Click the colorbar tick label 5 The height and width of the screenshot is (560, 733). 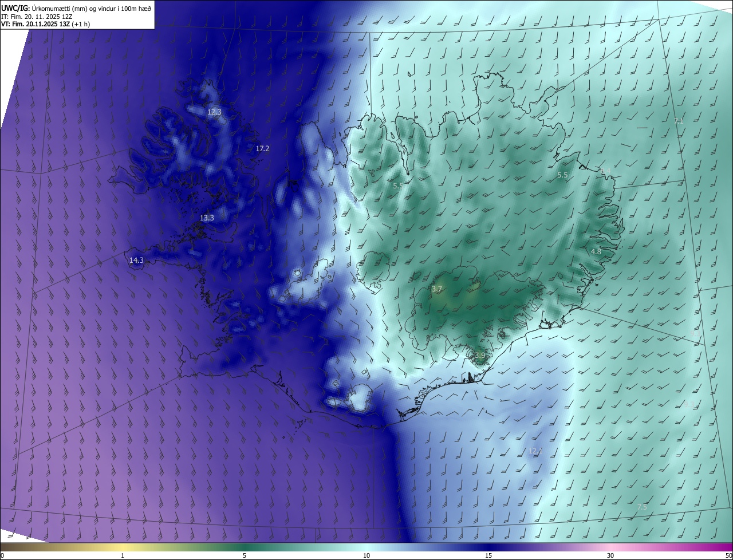pos(245,555)
